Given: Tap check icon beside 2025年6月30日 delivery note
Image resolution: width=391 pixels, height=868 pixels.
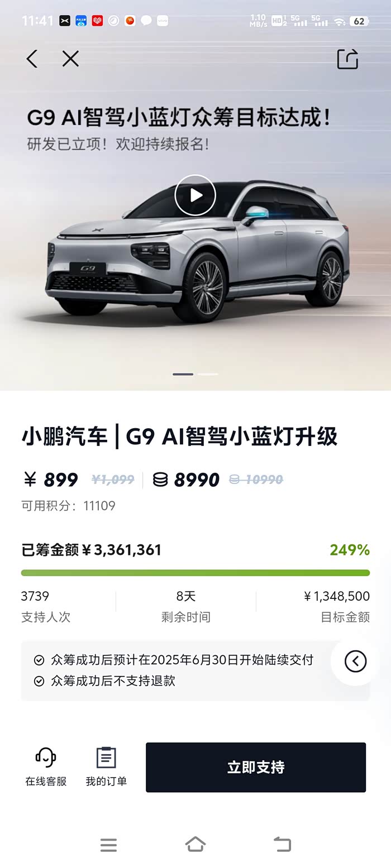Looking at the screenshot, I should (39, 660).
